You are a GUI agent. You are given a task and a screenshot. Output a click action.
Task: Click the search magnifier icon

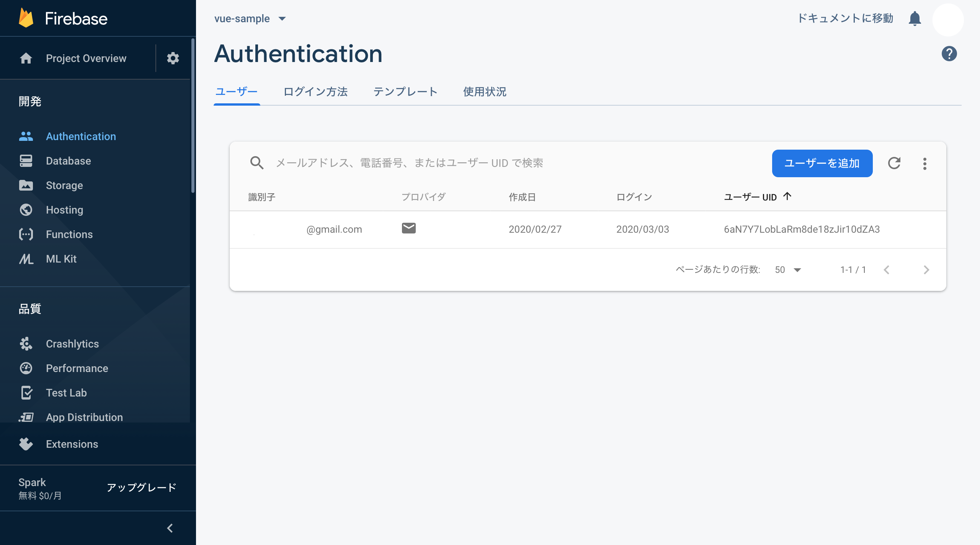click(257, 163)
